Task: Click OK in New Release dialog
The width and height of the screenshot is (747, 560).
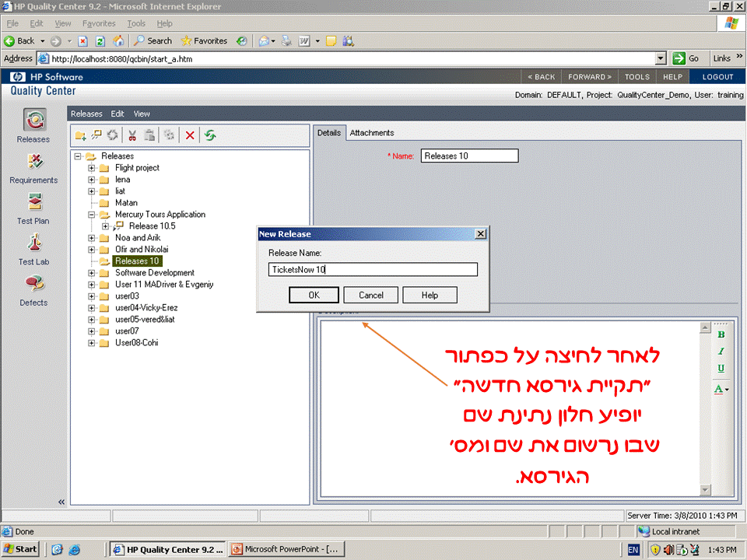Action: click(314, 296)
